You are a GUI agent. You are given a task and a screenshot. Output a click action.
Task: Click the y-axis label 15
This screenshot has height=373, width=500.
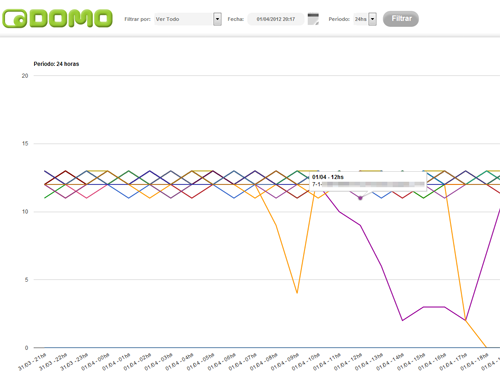25,144
